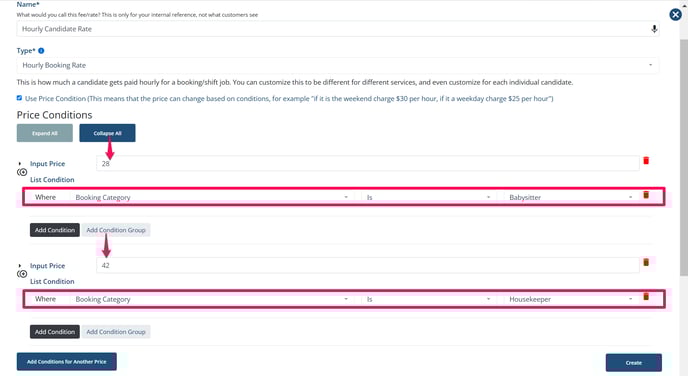This screenshot has width=688, height=376.
Task: Click the Where label in Babysitter row
Action: tap(46, 197)
